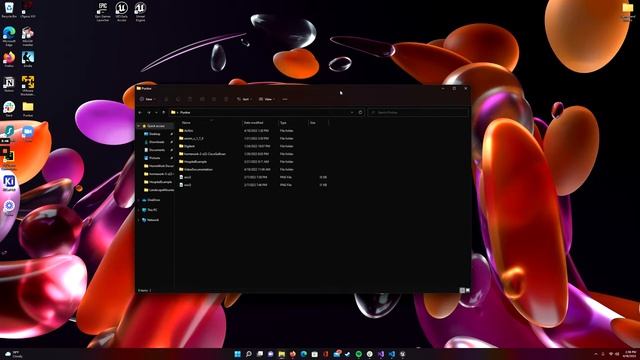Click the Search Purdue input field

point(418,112)
